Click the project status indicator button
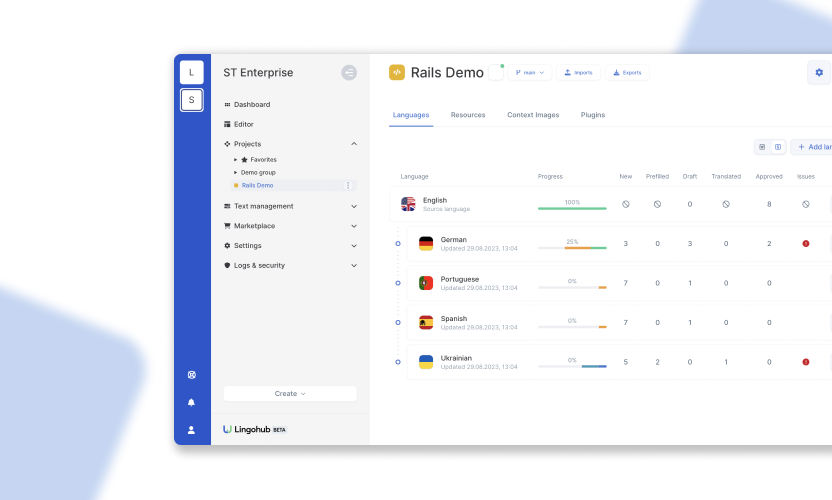Viewport: 832px width, 500px height. coord(496,72)
